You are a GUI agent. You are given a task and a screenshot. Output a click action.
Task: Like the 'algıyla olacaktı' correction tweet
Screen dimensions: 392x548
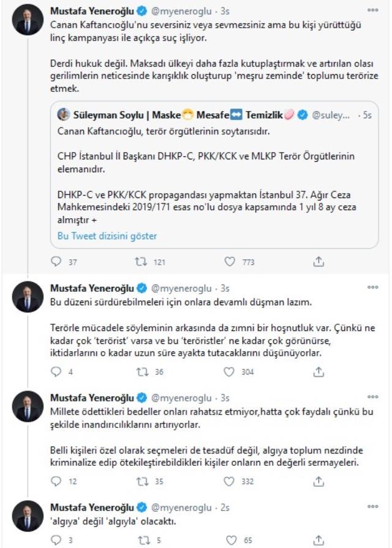(230, 540)
